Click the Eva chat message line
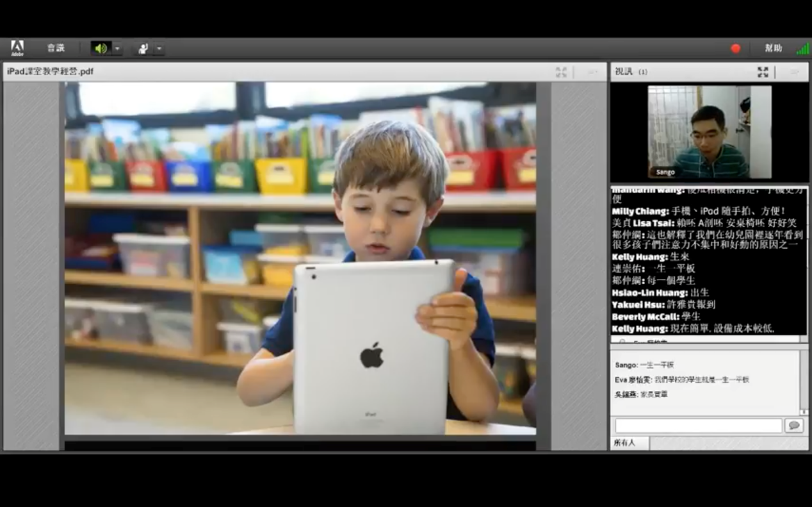This screenshot has width=812, height=507. click(x=682, y=379)
